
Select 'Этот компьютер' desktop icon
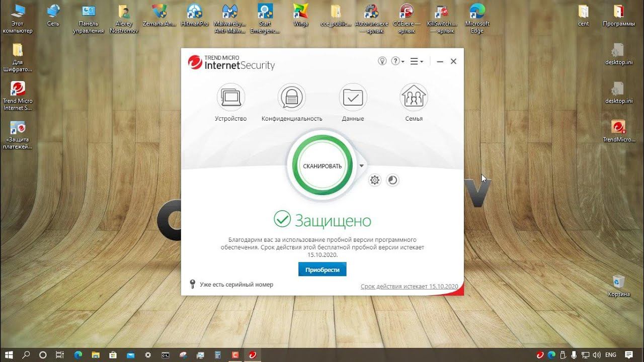click(18, 19)
